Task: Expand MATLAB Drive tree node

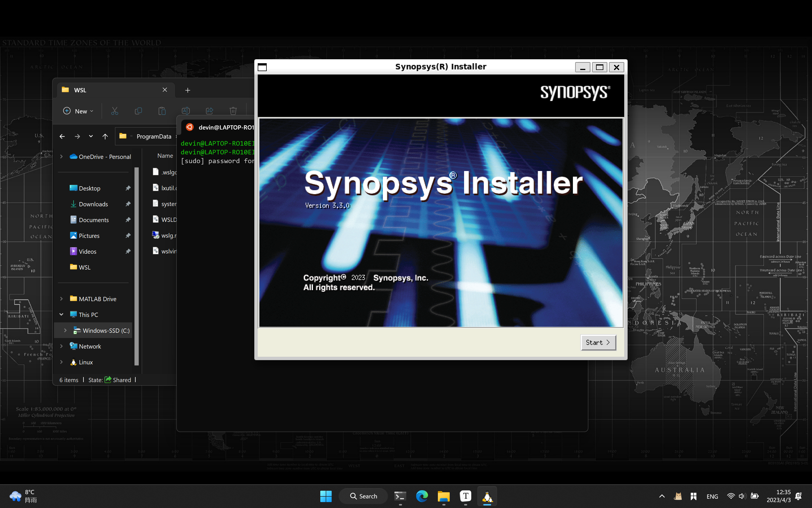Action: 61,299
